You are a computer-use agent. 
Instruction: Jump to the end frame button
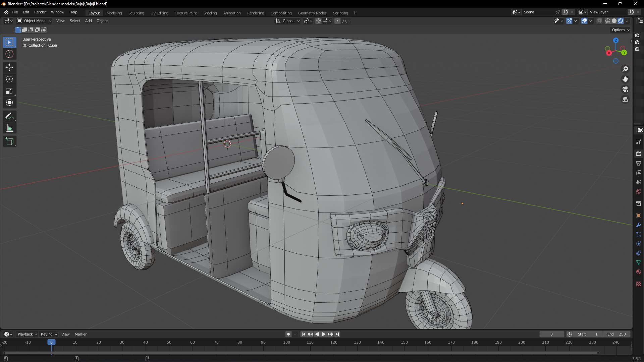337,334
